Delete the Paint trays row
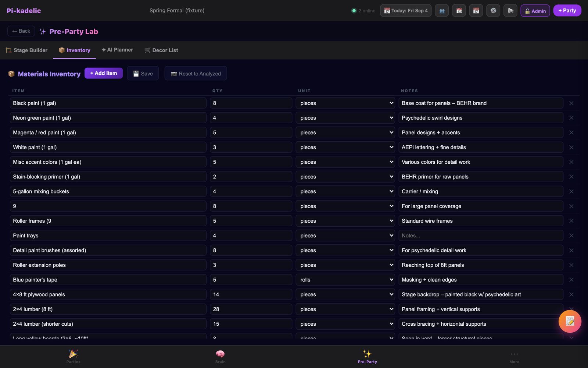Viewport: 588px width, 368px height. coord(571,236)
